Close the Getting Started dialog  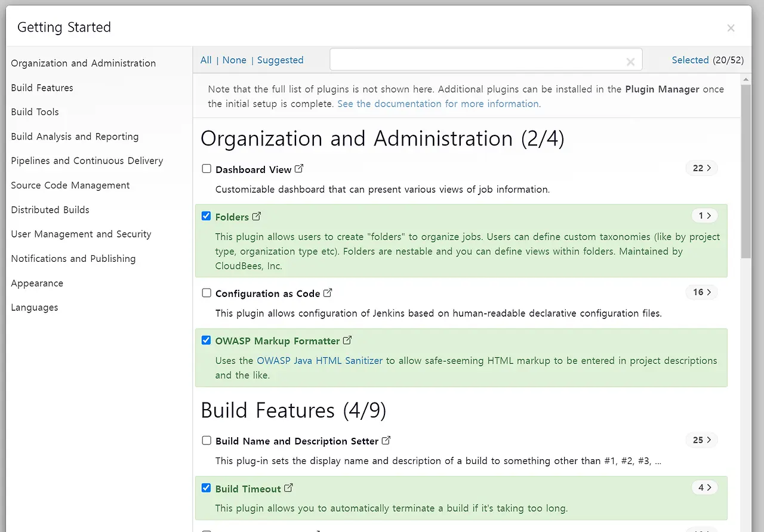point(731,28)
